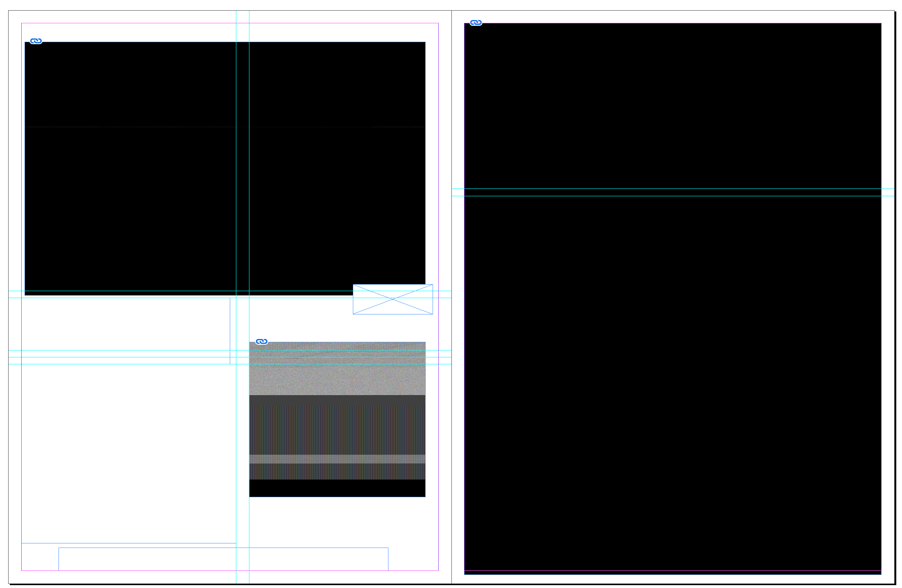Image resolution: width=902 pixels, height=588 pixels.
Task: Click the link badge on left page's large black image
Action: (36, 41)
